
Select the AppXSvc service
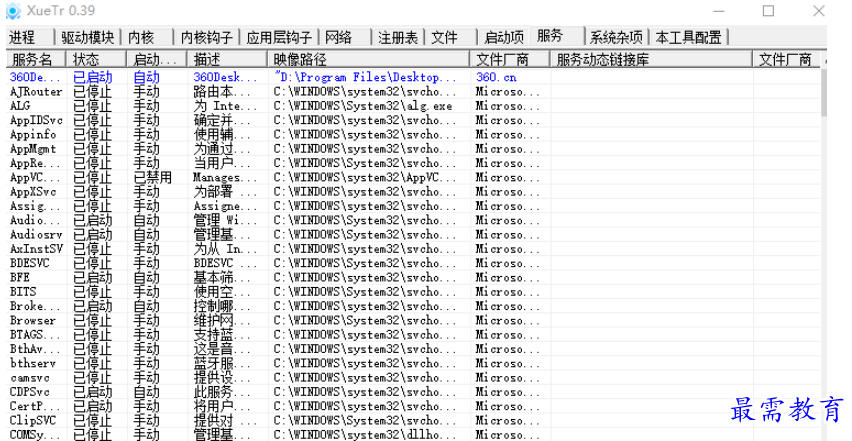[x=33, y=192]
